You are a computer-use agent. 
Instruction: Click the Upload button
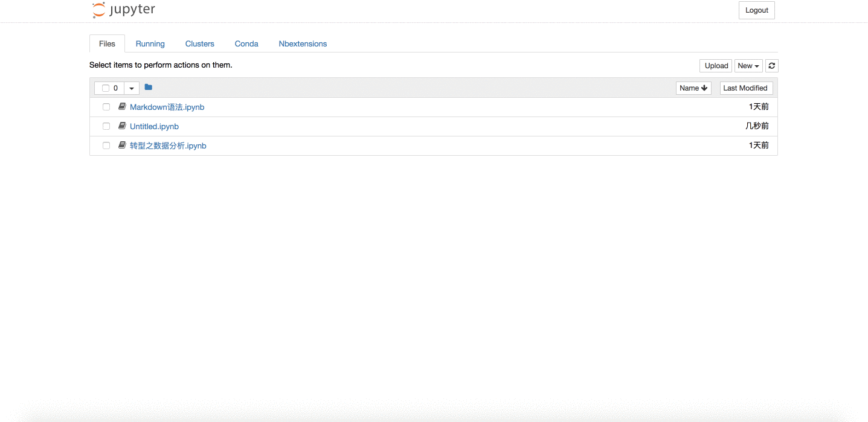click(x=715, y=65)
